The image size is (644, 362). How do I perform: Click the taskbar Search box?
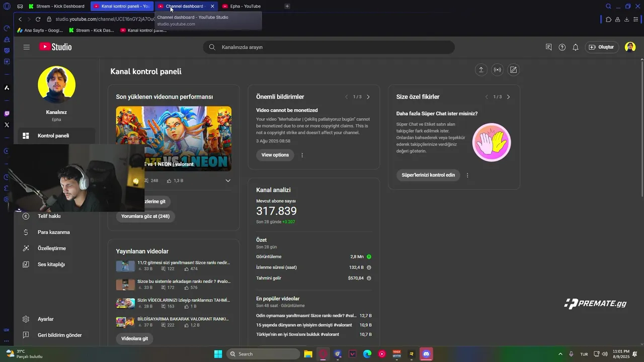pos(263,354)
